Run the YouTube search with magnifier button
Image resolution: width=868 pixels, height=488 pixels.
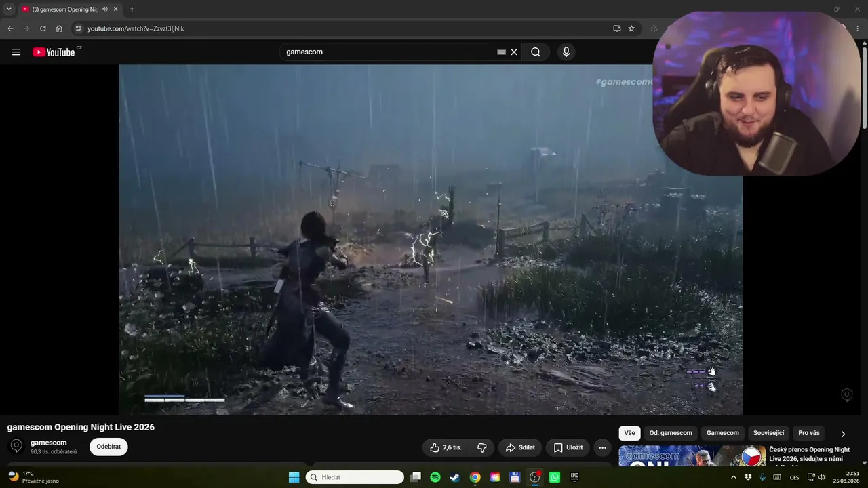tap(536, 52)
